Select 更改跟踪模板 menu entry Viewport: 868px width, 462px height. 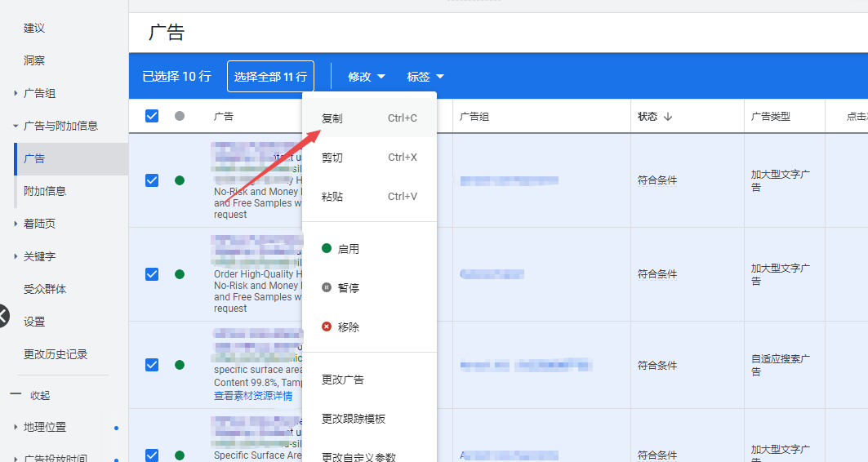pyautogui.click(x=369, y=419)
